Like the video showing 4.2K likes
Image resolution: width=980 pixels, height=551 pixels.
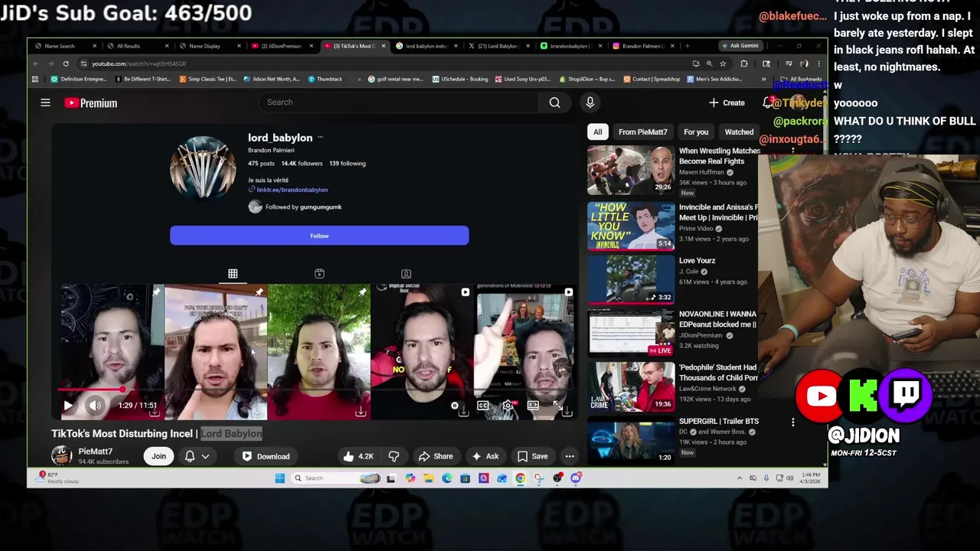click(x=358, y=456)
